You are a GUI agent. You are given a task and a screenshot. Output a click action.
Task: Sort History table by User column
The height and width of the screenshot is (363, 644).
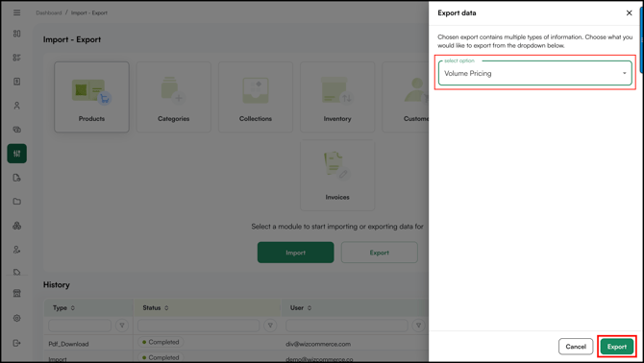click(310, 308)
